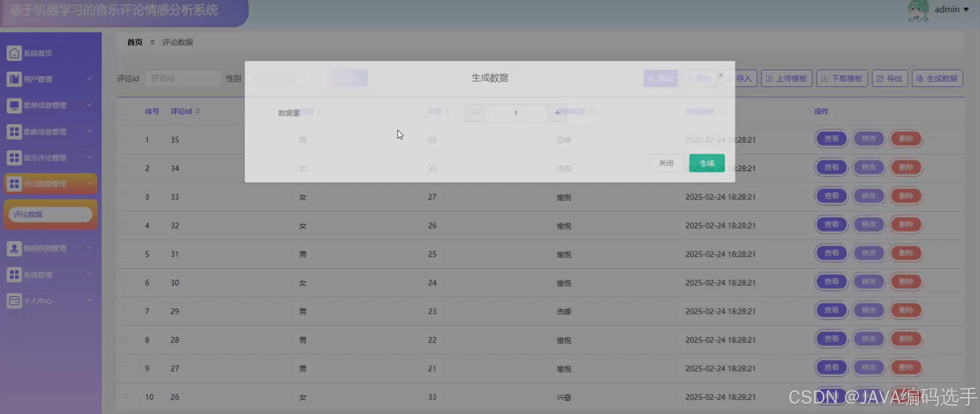
Task: Click the 导出 export icon
Action: point(880,78)
